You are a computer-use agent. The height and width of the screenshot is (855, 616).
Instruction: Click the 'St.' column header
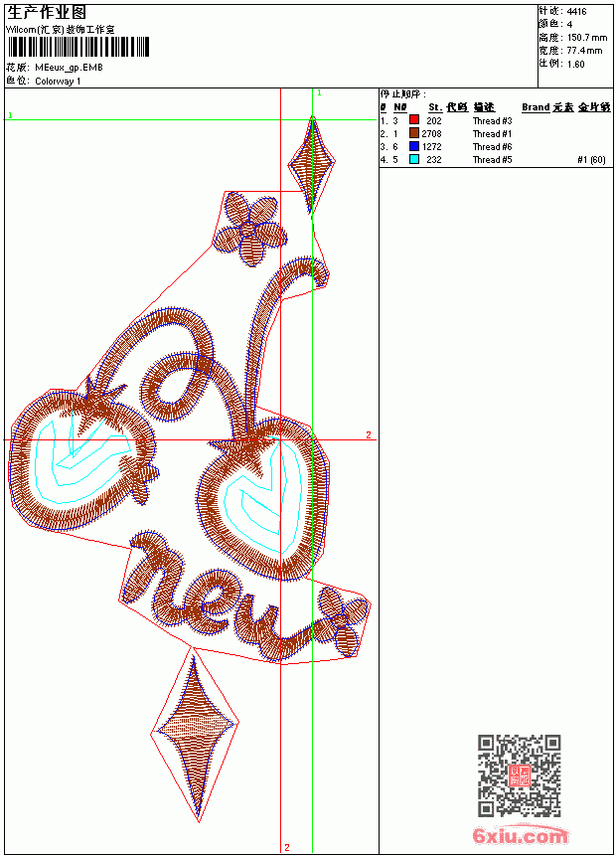click(434, 107)
